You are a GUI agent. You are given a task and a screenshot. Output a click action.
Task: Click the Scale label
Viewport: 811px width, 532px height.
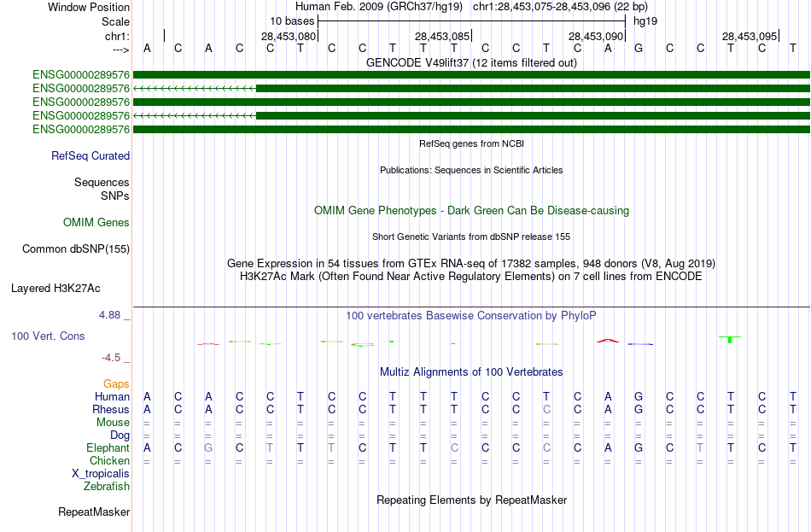tap(115, 21)
